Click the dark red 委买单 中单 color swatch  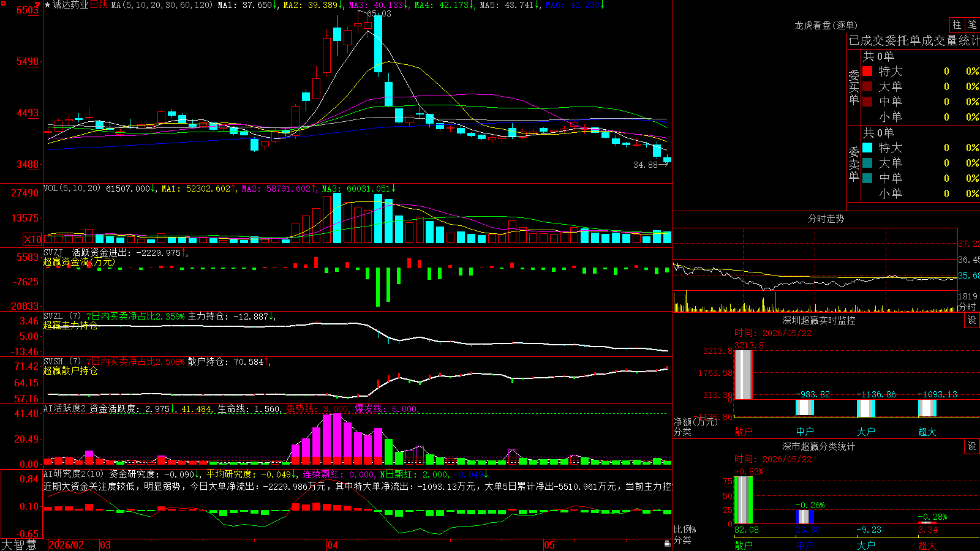point(867,102)
